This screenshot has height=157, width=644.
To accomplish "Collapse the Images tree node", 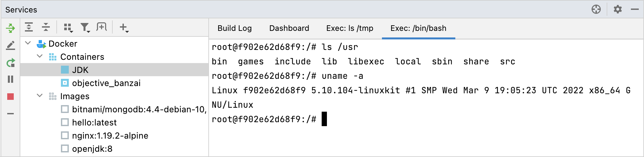I will pyautogui.click(x=40, y=96).
